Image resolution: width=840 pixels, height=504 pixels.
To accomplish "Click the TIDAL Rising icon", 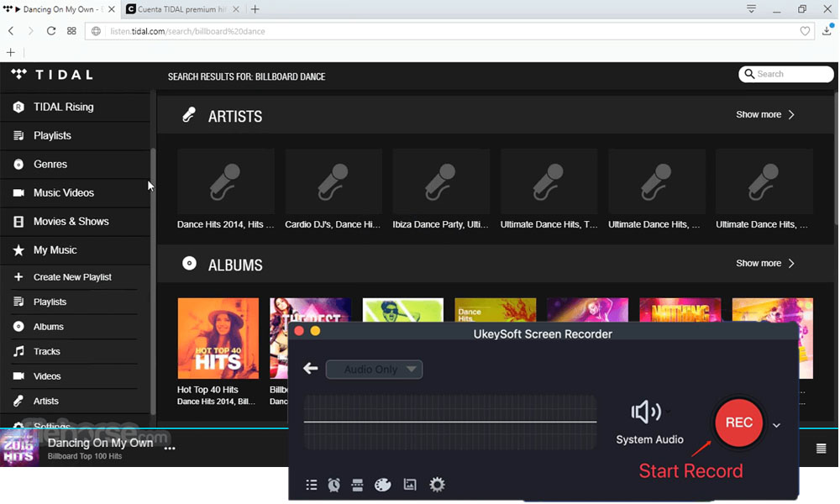I will pyautogui.click(x=18, y=108).
